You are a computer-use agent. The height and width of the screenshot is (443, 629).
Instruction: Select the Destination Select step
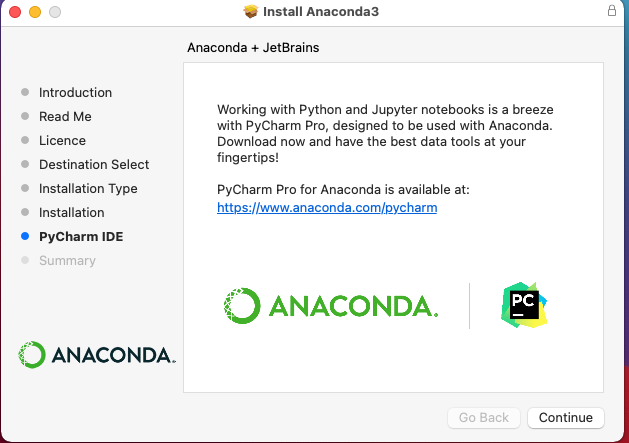click(x=94, y=165)
